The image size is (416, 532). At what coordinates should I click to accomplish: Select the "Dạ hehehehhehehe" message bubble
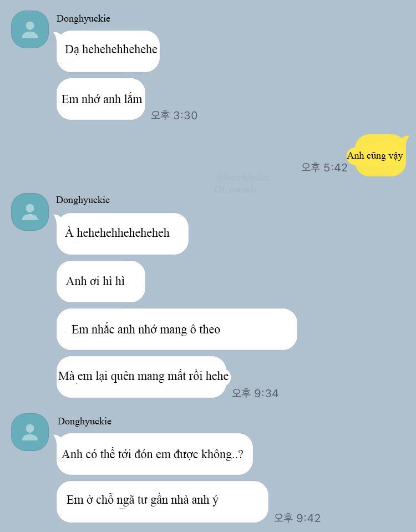[108, 51]
